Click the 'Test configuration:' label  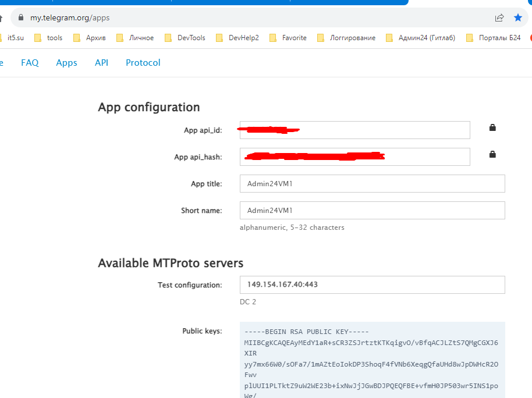190,285
